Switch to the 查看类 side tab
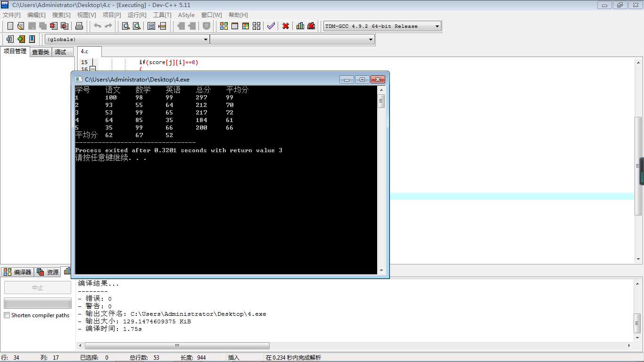644x362 pixels. coord(41,52)
